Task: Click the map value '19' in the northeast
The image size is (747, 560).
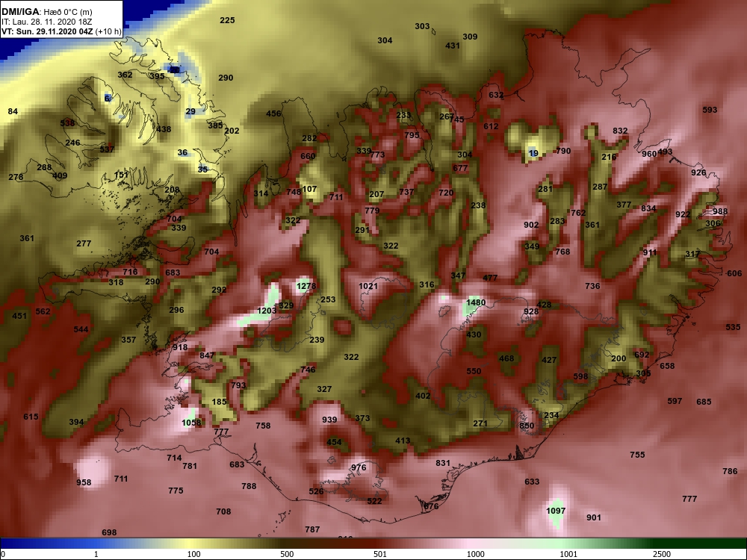Action: tap(533, 153)
